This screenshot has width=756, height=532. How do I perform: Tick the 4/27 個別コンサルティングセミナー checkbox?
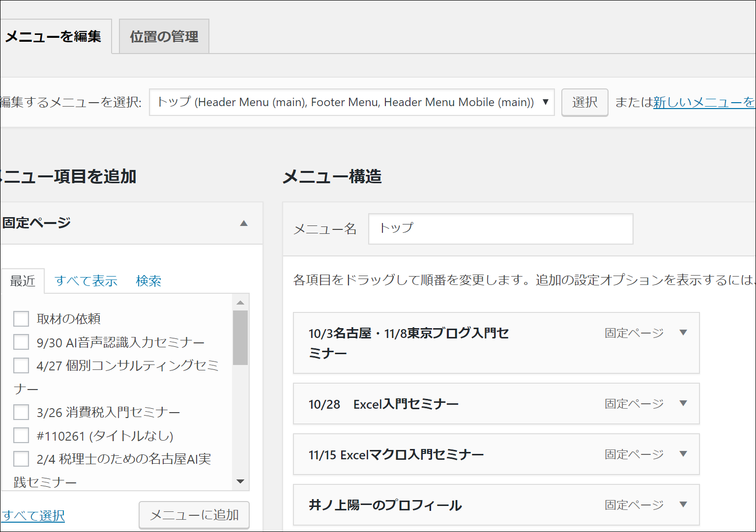tap(21, 365)
